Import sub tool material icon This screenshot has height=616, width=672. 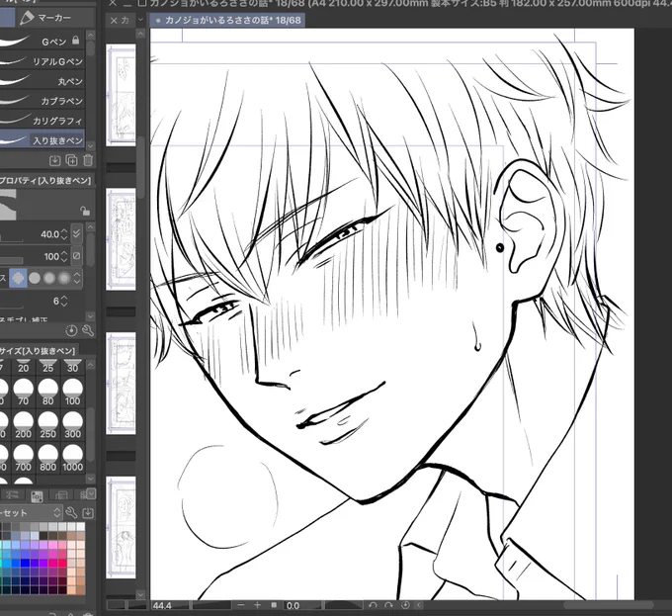point(55,160)
